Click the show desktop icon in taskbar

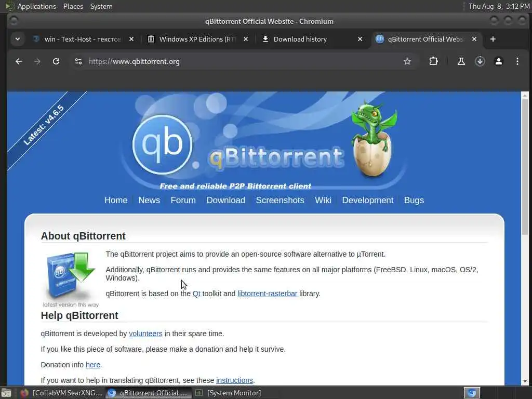point(6,393)
